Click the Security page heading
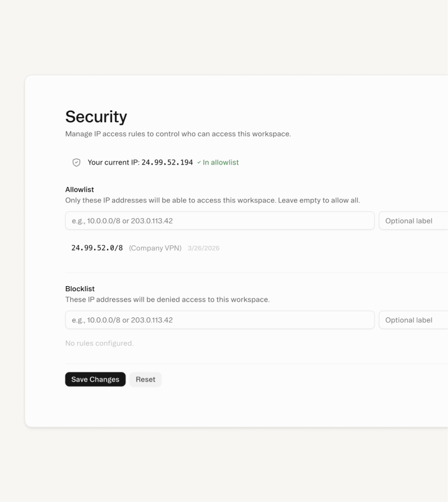The width and height of the screenshot is (448, 502). [x=96, y=117]
